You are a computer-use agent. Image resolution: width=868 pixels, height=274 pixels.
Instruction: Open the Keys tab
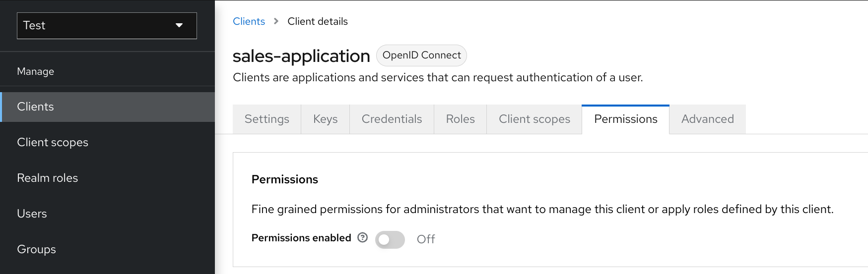point(325,119)
